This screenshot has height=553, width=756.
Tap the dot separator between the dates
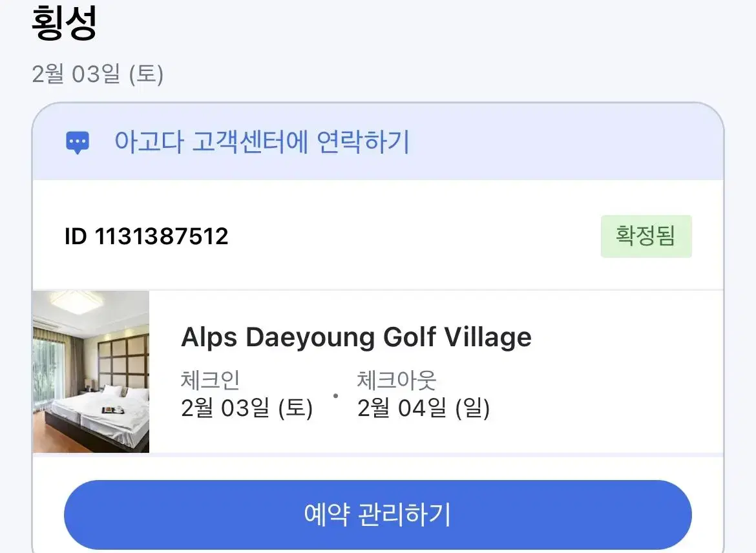[335, 396]
